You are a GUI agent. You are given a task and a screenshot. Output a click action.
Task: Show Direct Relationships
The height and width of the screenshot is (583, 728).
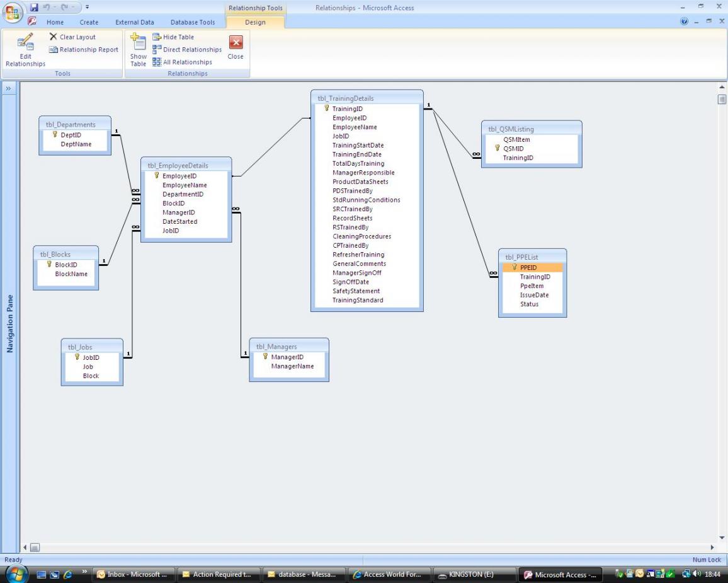187,49
